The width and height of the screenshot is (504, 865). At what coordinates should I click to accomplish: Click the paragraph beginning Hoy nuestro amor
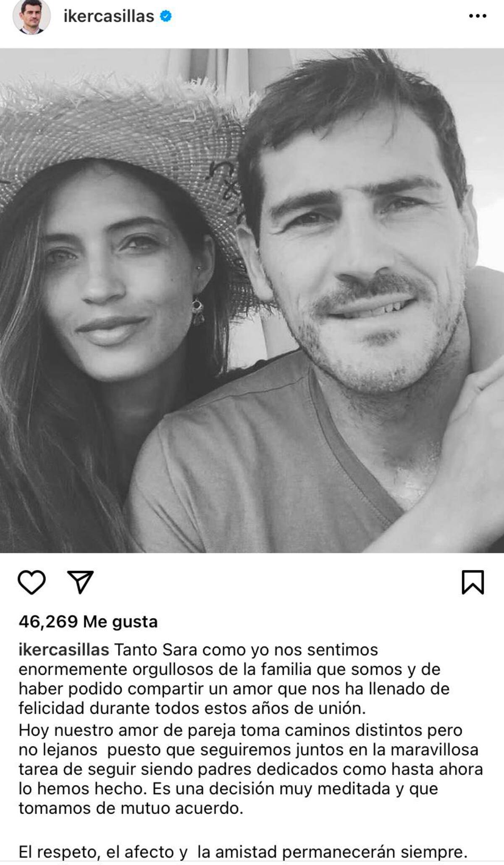coord(251,769)
